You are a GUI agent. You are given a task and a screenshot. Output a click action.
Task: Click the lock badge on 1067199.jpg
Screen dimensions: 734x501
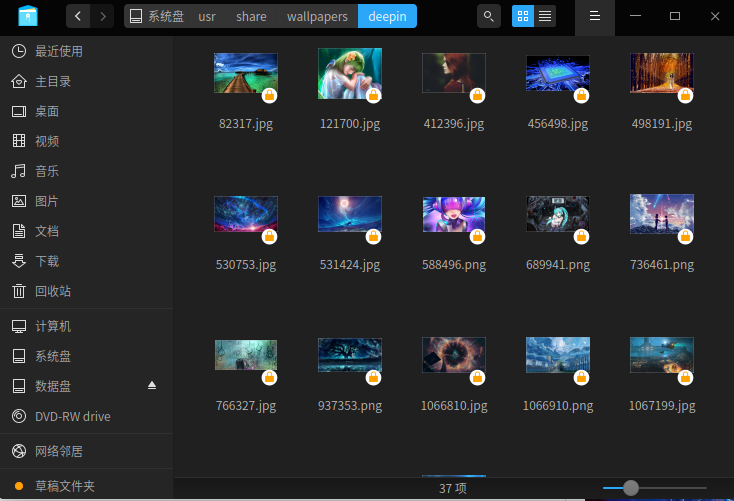click(x=685, y=377)
